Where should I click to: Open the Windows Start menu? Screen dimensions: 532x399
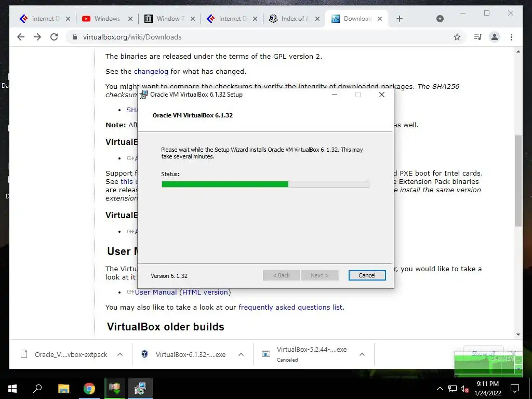click(12, 389)
